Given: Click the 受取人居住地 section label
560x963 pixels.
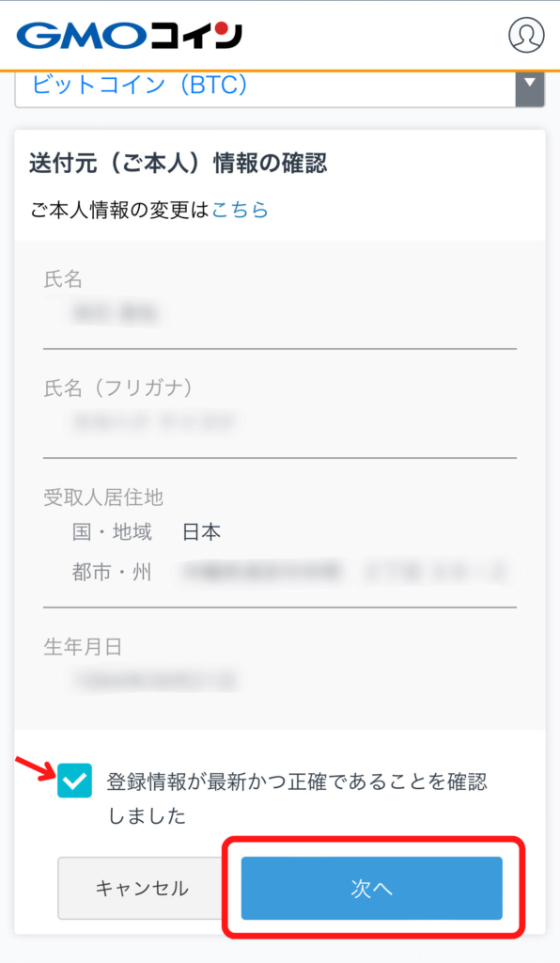Looking at the screenshot, I should 103,497.
